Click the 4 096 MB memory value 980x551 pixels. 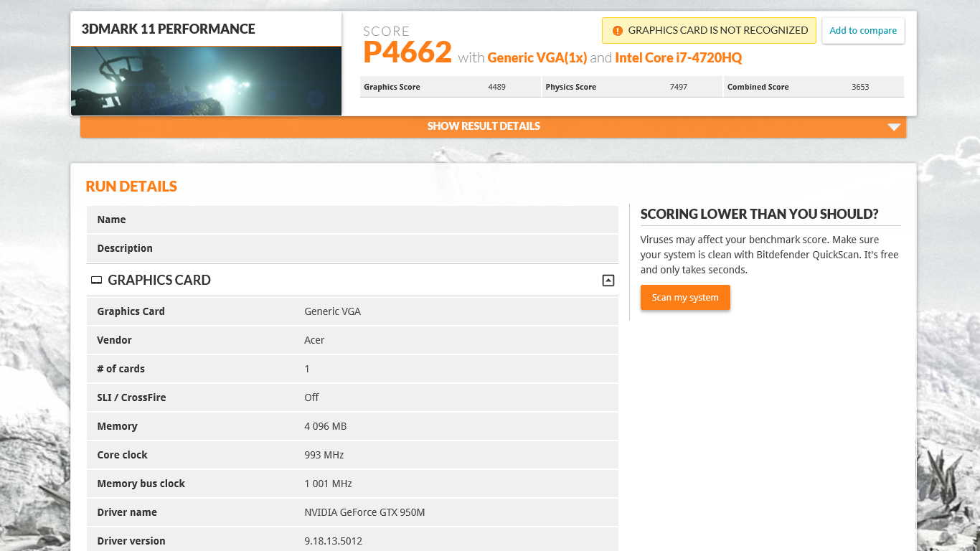tap(325, 426)
